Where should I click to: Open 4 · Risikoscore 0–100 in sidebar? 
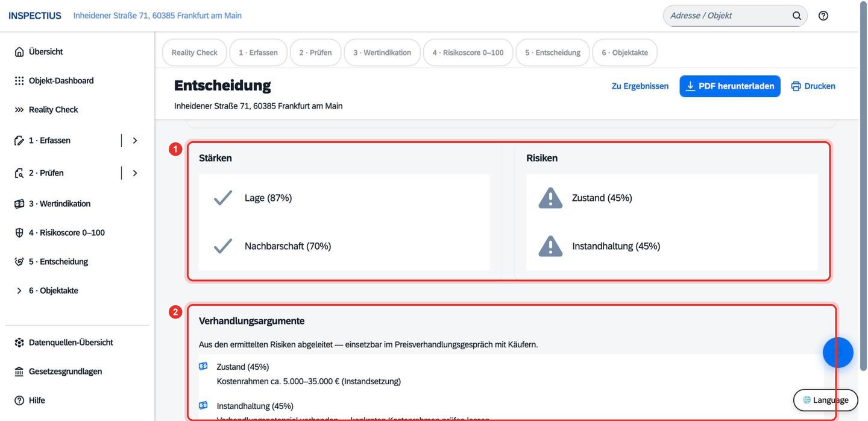67,233
